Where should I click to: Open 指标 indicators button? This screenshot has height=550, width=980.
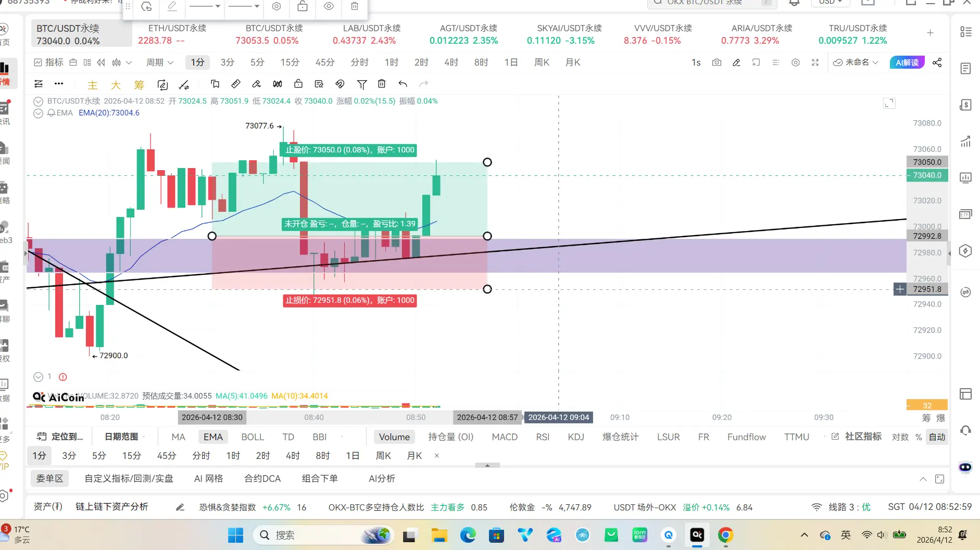[48, 62]
